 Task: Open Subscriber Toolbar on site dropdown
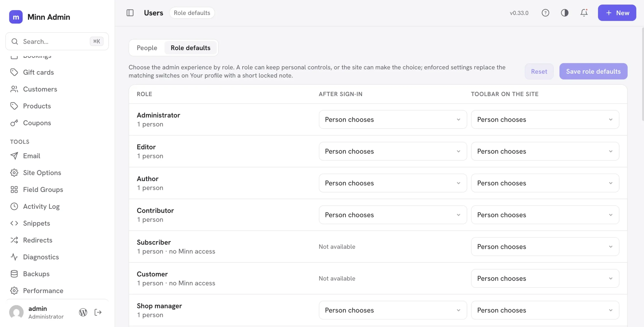545,247
